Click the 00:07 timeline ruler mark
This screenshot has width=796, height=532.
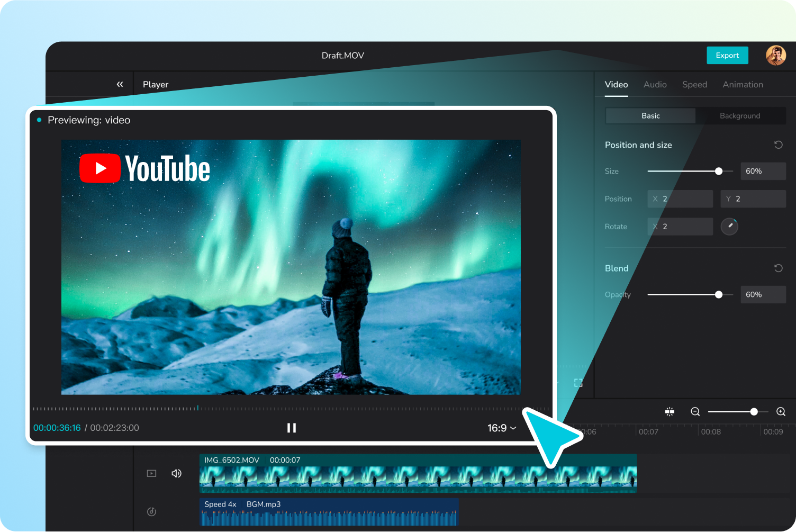click(x=648, y=432)
